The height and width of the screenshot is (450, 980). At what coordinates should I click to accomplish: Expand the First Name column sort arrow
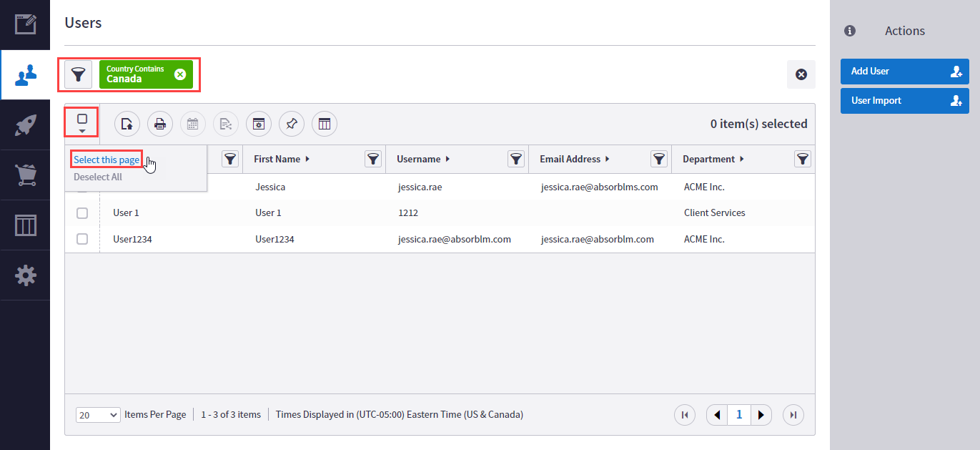tap(307, 159)
